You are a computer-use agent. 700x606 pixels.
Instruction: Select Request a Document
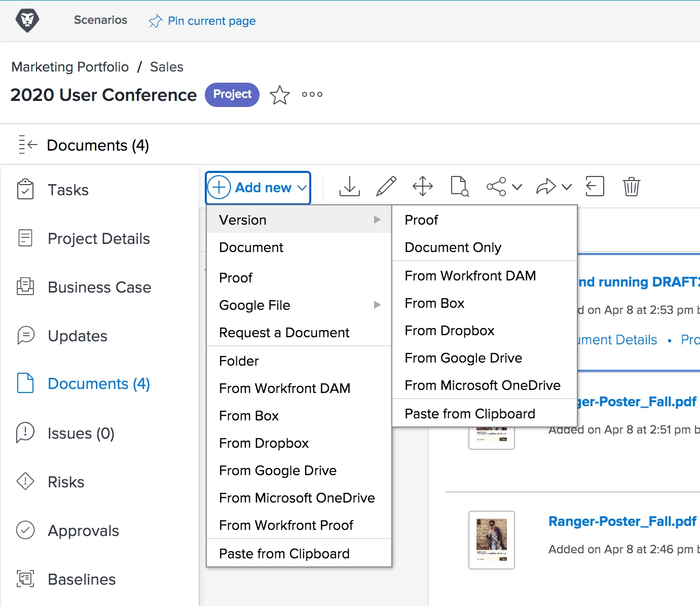[x=299, y=333]
